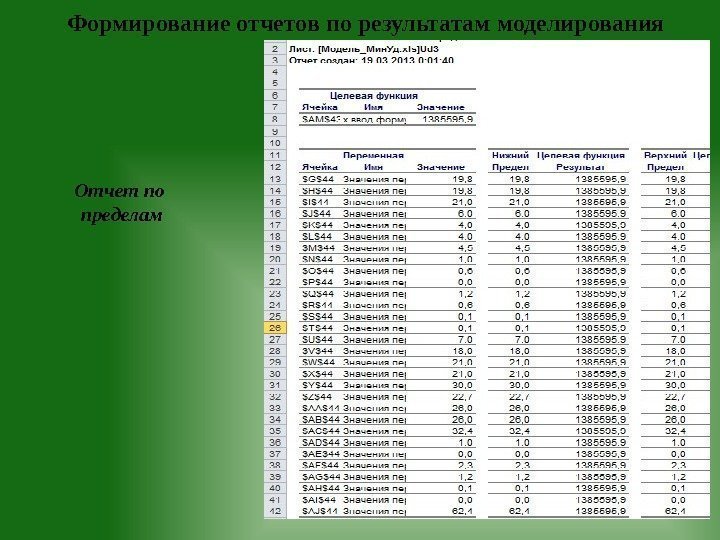Click cell reference '$S$44'
Image resolution: width=720 pixels, height=540 pixels.
(x=317, y=316)
